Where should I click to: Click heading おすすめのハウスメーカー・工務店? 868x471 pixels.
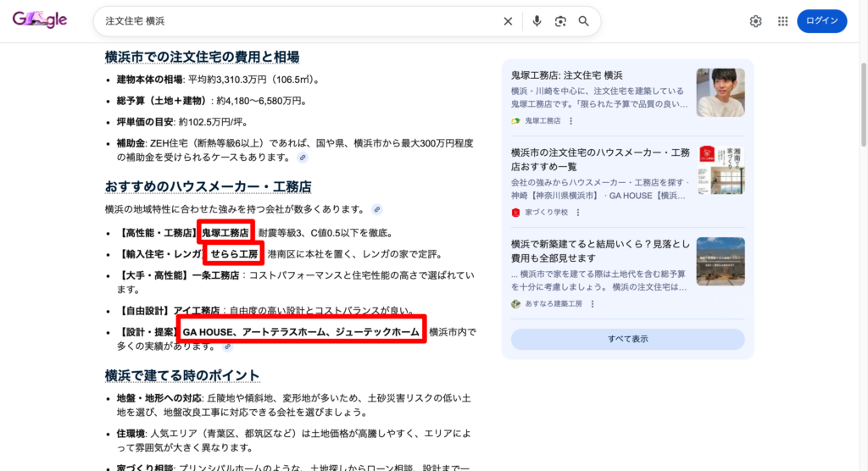tap(209, 187)
